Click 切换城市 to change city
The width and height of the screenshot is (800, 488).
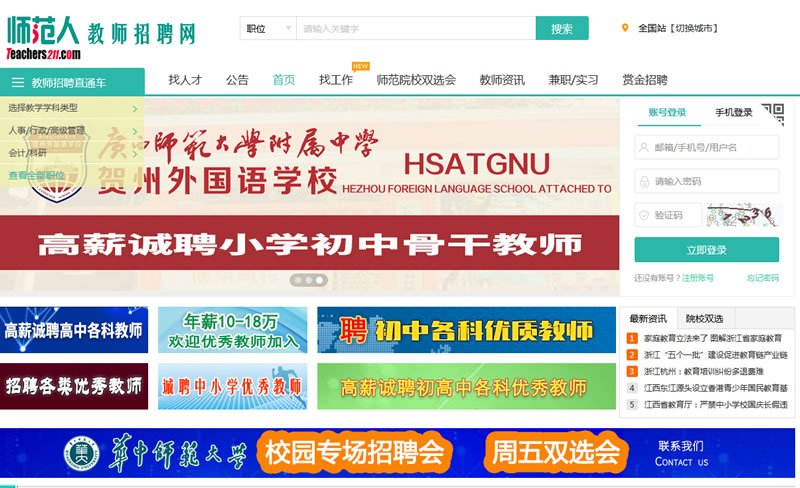[696, 29]
